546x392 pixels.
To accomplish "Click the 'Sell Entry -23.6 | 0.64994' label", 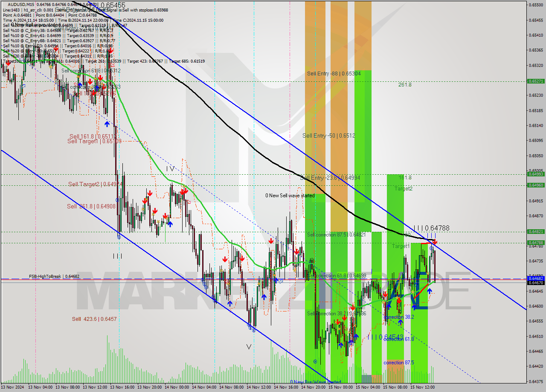I will (330, 178).
